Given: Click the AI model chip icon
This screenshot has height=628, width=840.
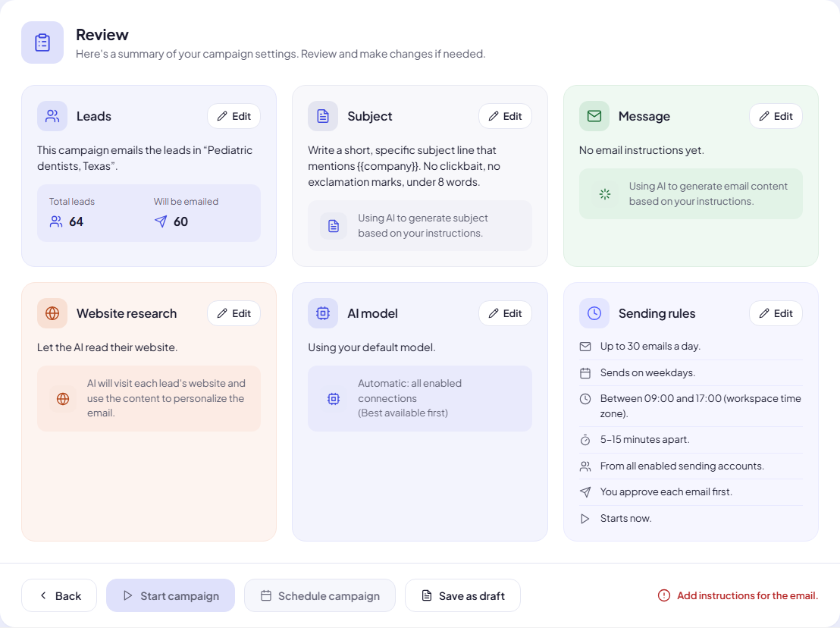Looking at the screenshot, I should pos(323,313).
